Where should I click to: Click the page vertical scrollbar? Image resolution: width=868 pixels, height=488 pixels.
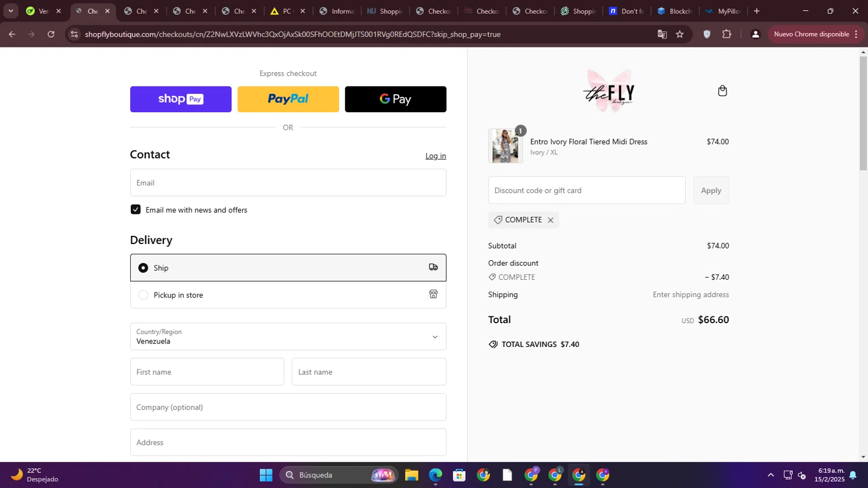click(863, 113)
